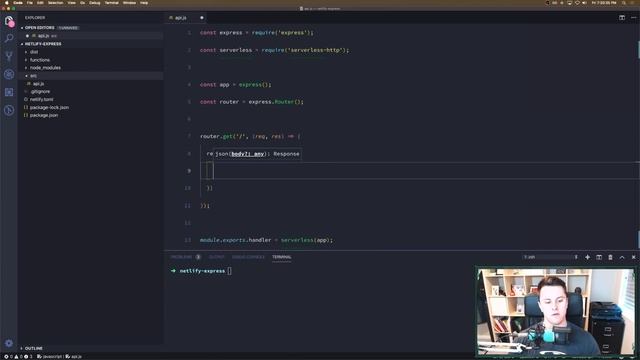The width and height of the screenshot is (640, 360).
Task: Close the terminal panel
Action: pos(633,257)
